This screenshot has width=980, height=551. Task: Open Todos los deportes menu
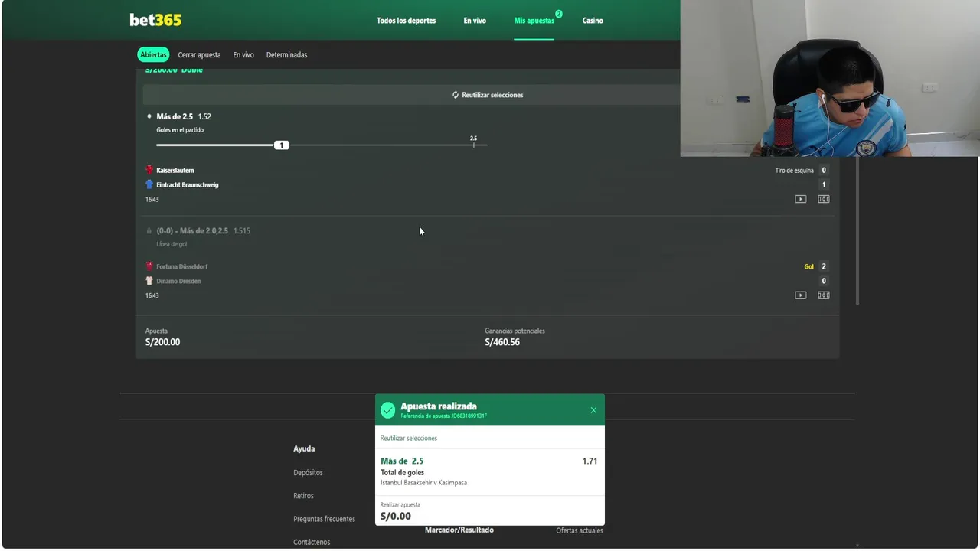click(406, 21)
